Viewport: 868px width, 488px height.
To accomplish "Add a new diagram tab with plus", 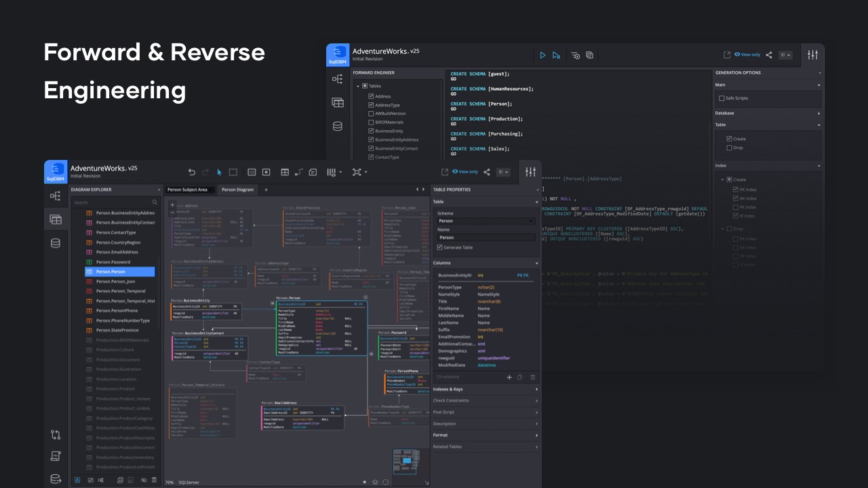I will click(267, 190).
